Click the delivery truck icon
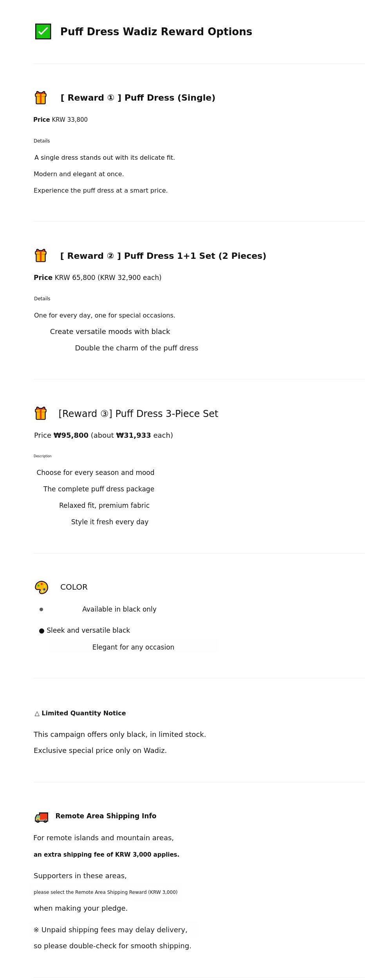 [x=42, y=816]
